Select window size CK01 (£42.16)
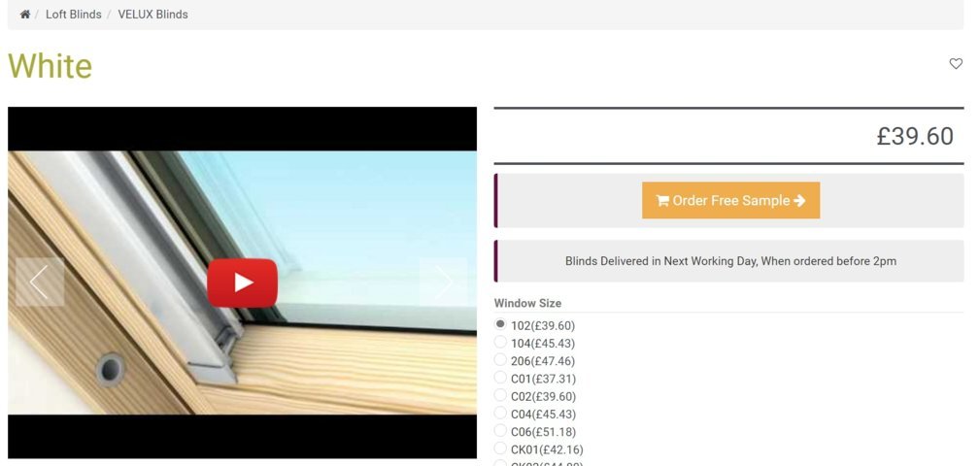The width and height of the screenshot is (980, 466). pyautogui.click(x=500, y=448)
